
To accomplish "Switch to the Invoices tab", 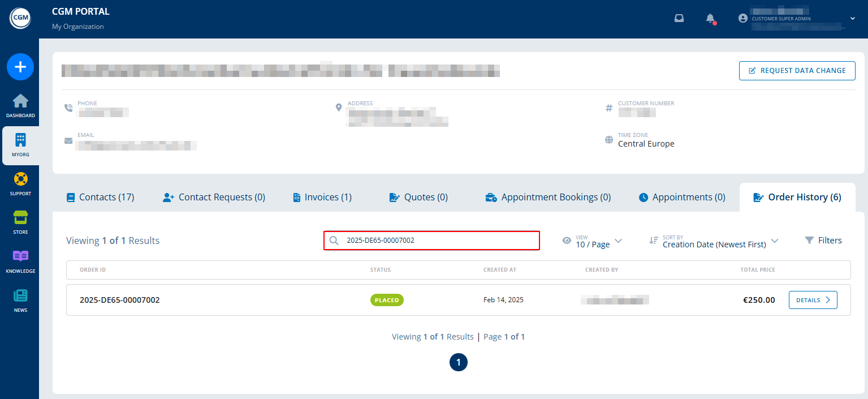I will pyautogui.click(x=321, y=196).
